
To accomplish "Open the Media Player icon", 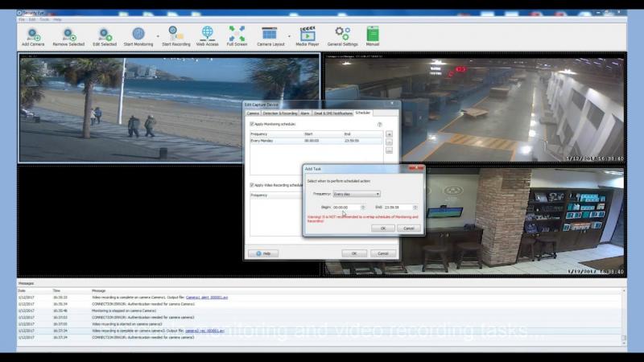I will click(x=308, y=36).
